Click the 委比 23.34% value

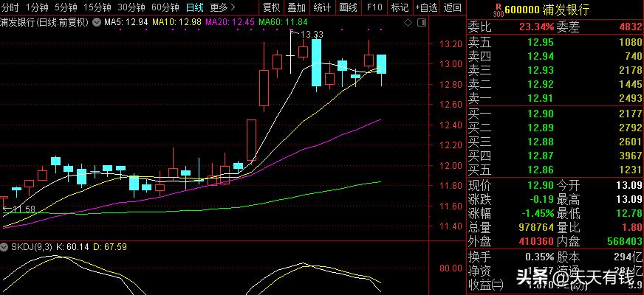click(x=536, y=27)
